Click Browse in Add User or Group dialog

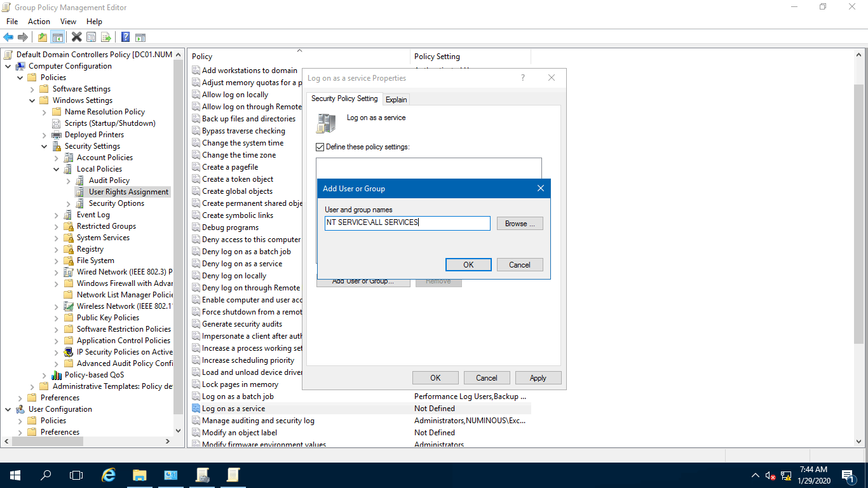point(520,224)
